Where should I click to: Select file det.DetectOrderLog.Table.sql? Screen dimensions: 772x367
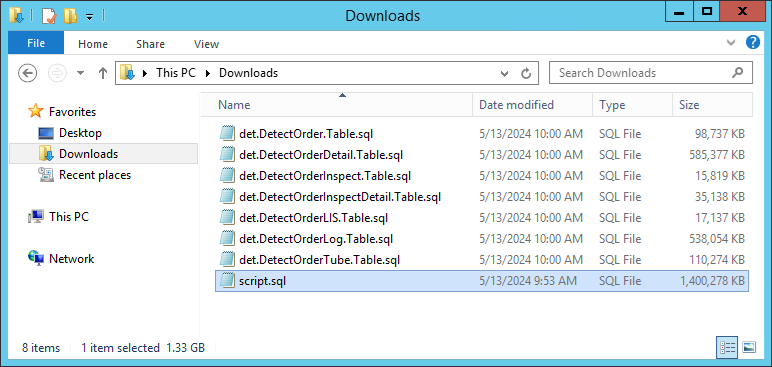click(316, 239)
